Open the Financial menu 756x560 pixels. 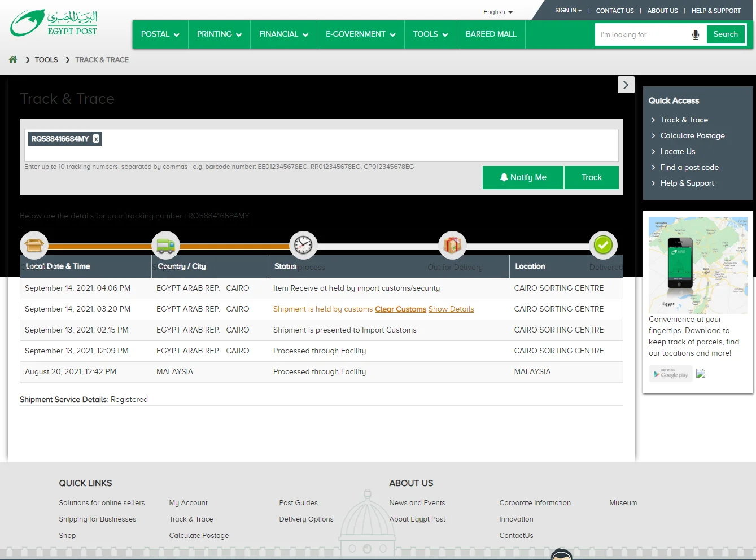pyautogui.click(x=283, y=34)
